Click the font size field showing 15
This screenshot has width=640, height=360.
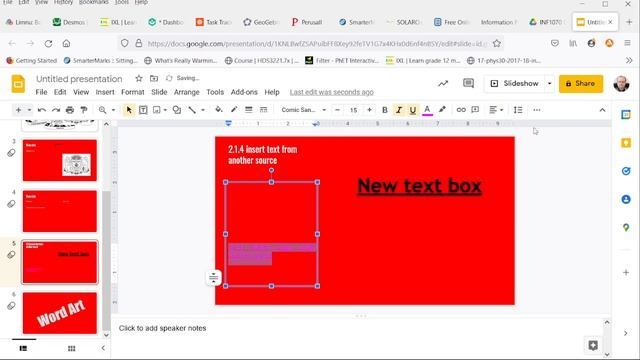(x=353, y=110)
